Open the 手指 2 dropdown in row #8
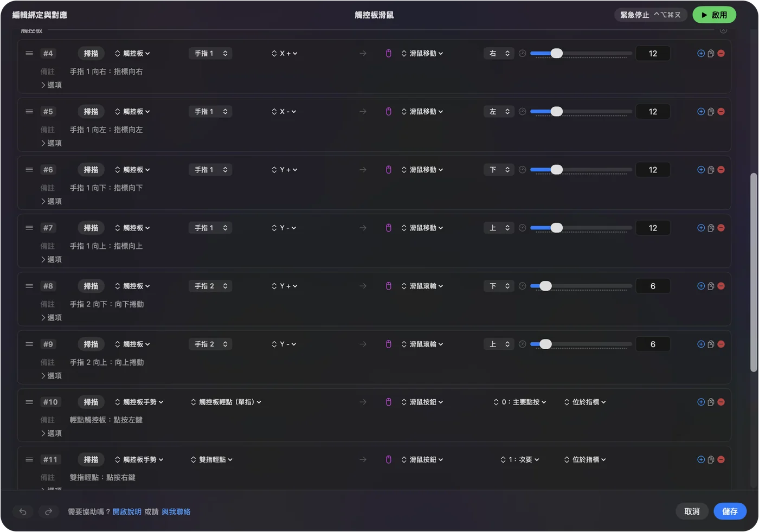Screen dimensions: 759x532 pyautogui.click(x=210, y=286)
